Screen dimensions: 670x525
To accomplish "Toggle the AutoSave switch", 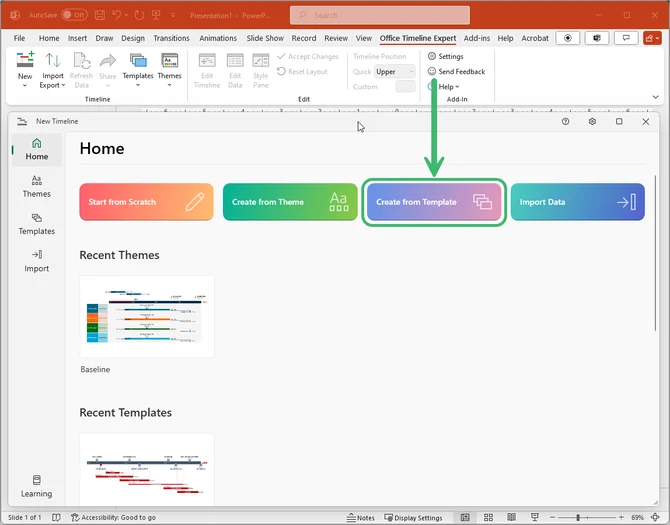I will (x=74, y=15).
